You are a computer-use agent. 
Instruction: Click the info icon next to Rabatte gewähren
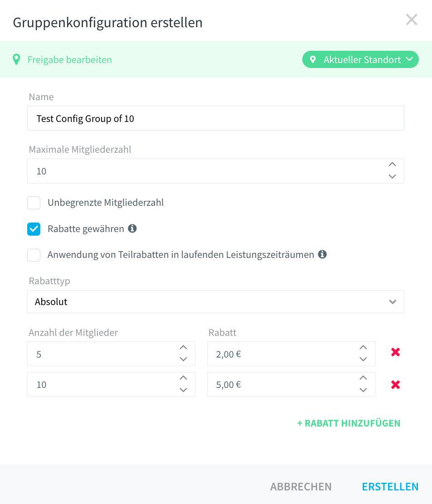(132, 228)
